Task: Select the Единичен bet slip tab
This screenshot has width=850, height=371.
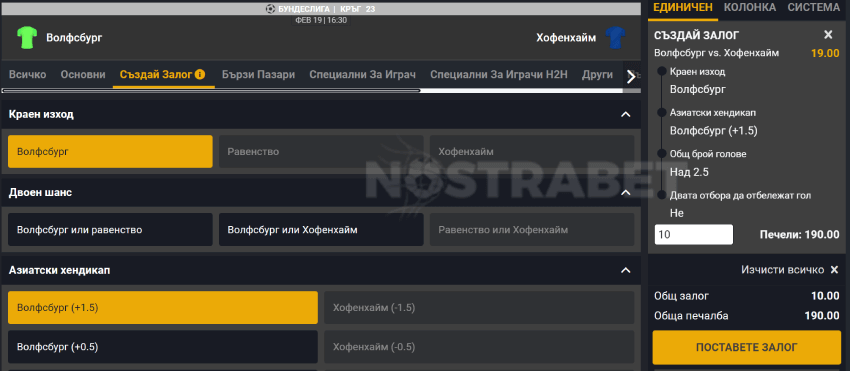Action: [682, 7]
